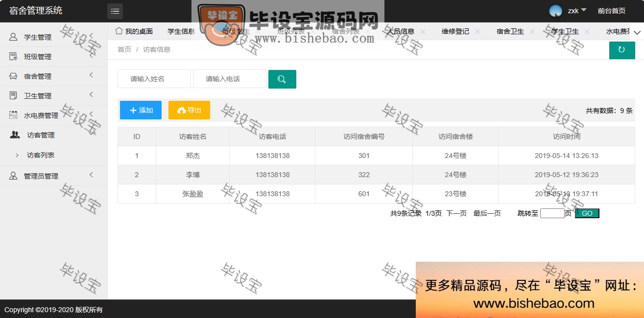Open the zxk user dropdown arrow

pyautogui.click(x=584, y=10)
